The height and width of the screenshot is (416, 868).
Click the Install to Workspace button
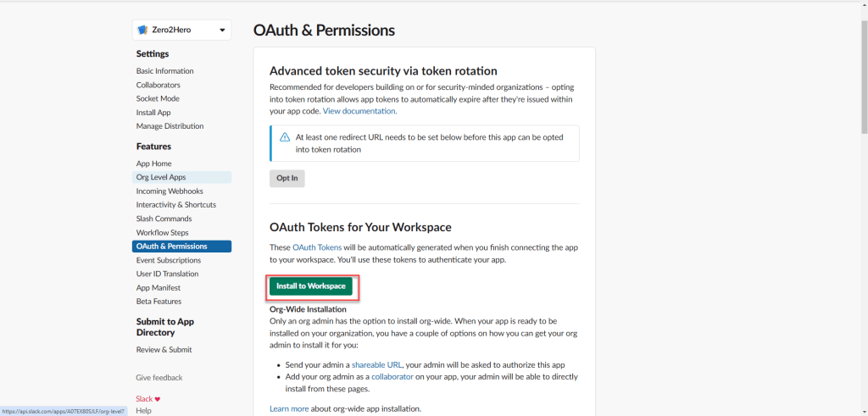pos(310,286)
